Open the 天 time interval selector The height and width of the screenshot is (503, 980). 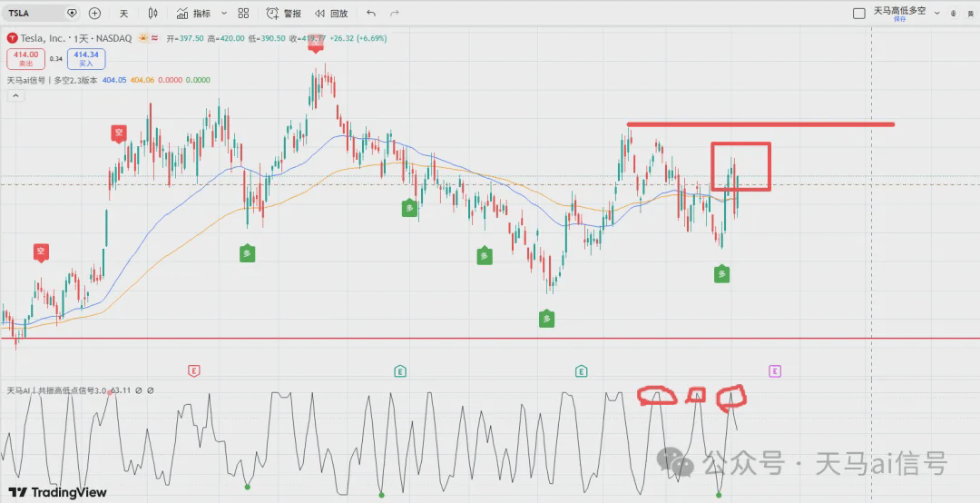coord(123,13)
